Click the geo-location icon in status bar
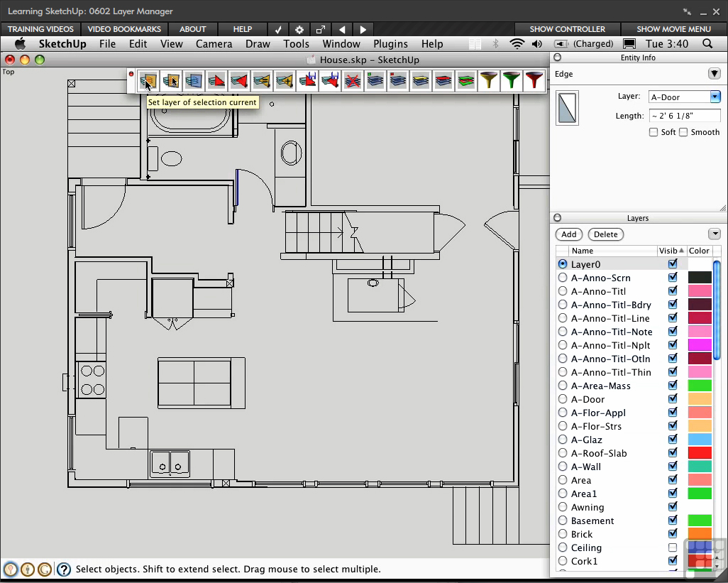Screen dimensions: 728x583 (11, 569)
